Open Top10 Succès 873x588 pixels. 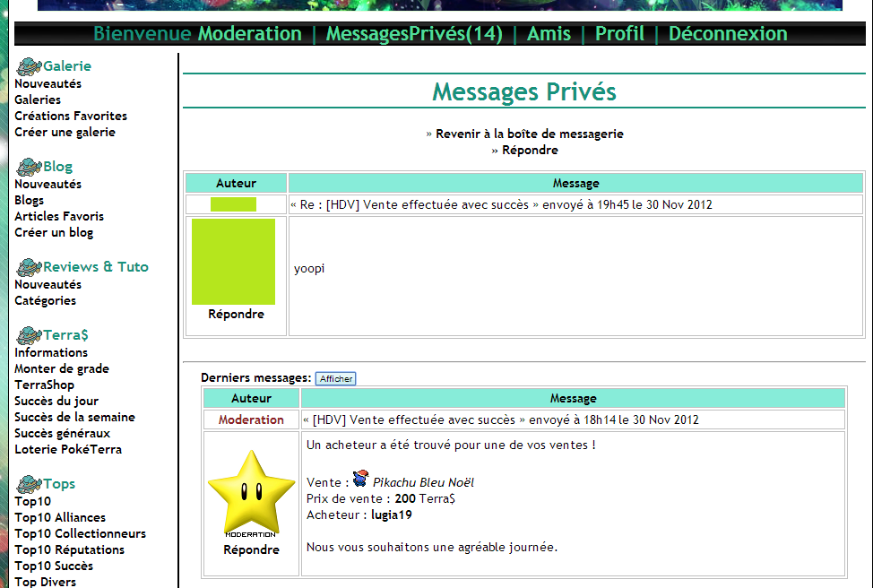coord(54,566)
